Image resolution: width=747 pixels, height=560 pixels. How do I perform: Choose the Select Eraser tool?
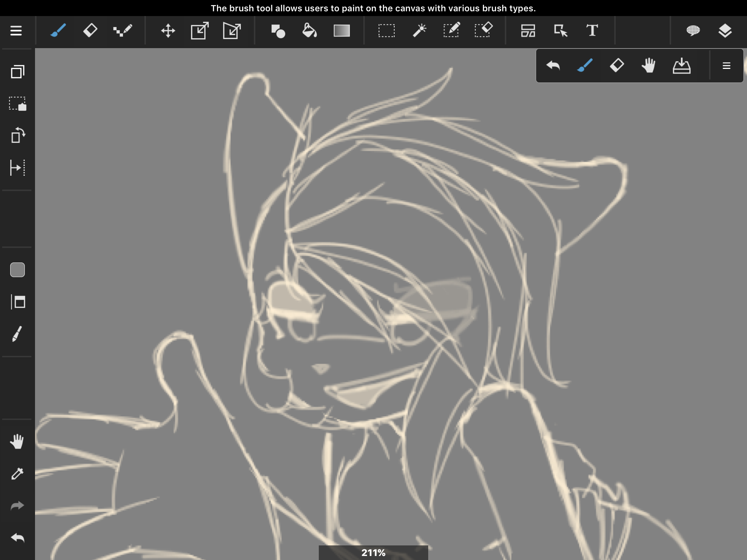click(484, 30)
